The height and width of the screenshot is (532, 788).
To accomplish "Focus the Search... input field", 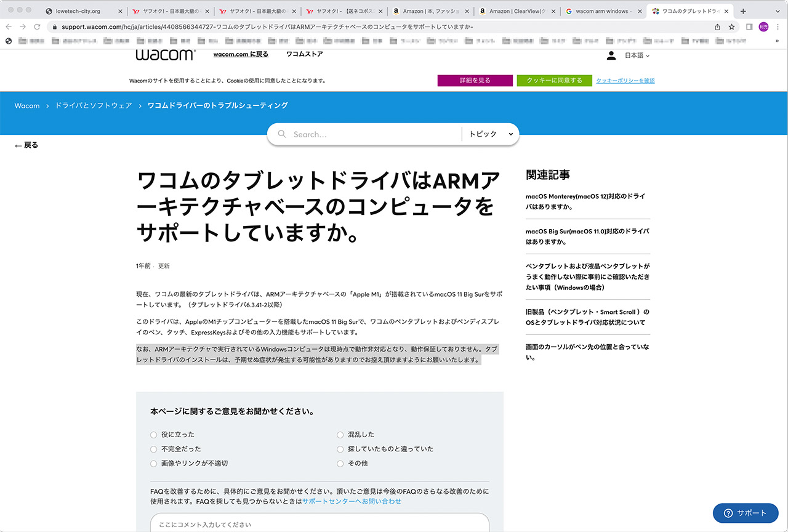I will point(374,134).
